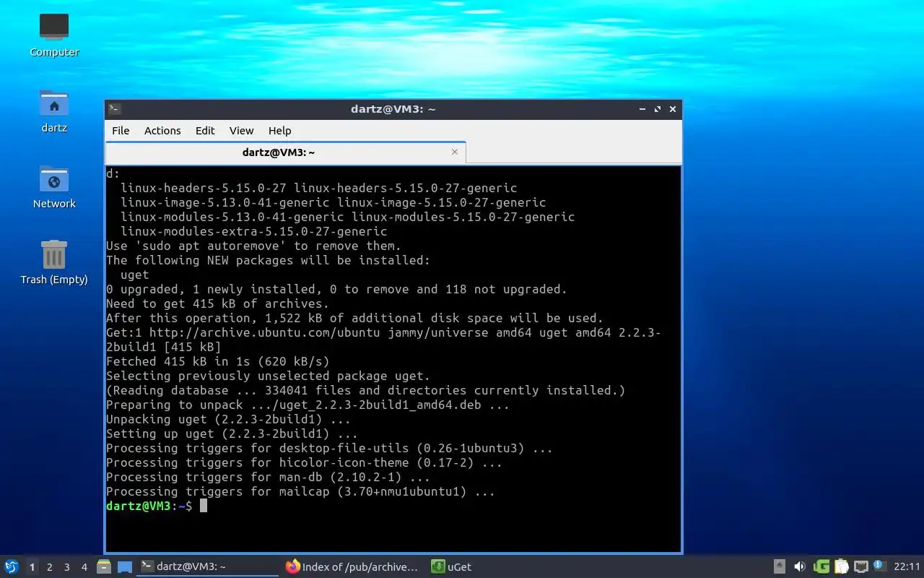924x578 pixels.
Task: Open the clipboard manager tray icon
Action: click(x=841, y=566)
